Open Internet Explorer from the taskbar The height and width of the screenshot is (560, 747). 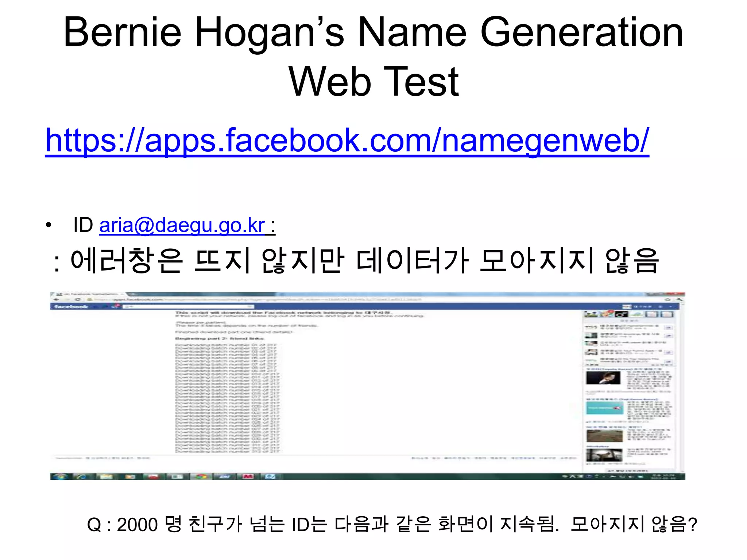(82, 476)
